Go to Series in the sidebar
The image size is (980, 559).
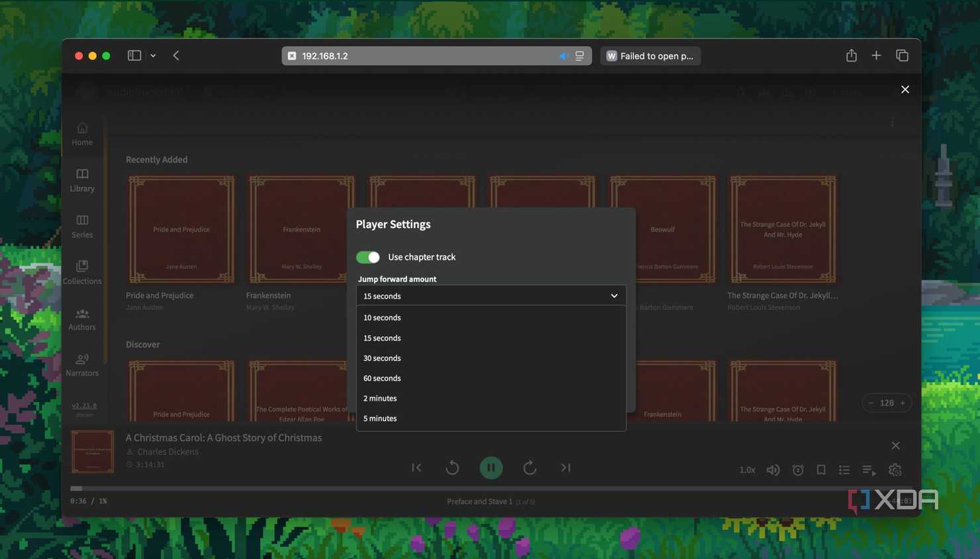point(82,227)
